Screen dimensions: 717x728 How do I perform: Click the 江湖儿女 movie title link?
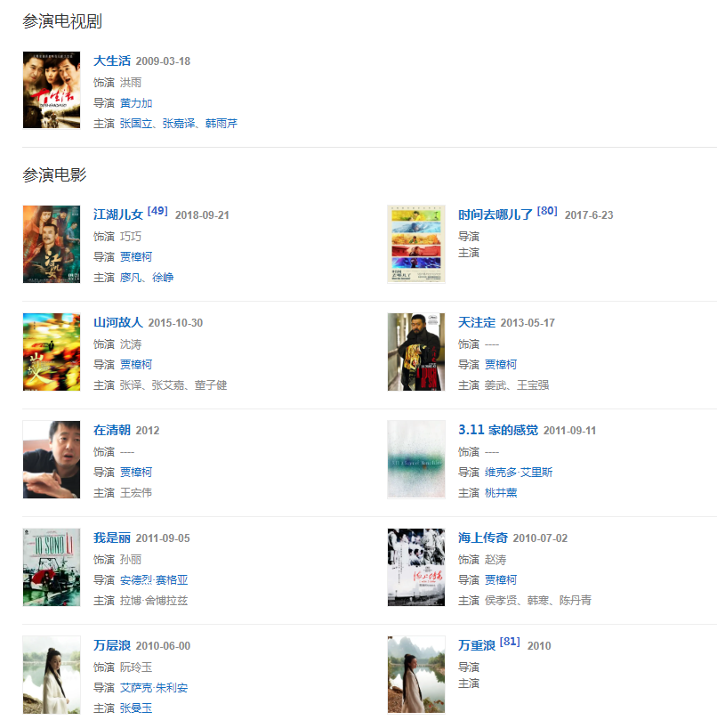118,214
